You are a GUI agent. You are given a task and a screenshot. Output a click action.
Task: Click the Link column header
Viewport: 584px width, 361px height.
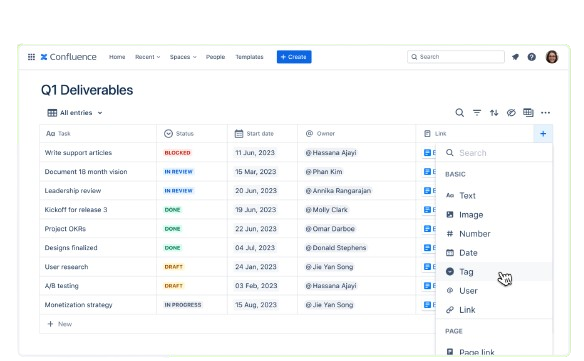474,134
